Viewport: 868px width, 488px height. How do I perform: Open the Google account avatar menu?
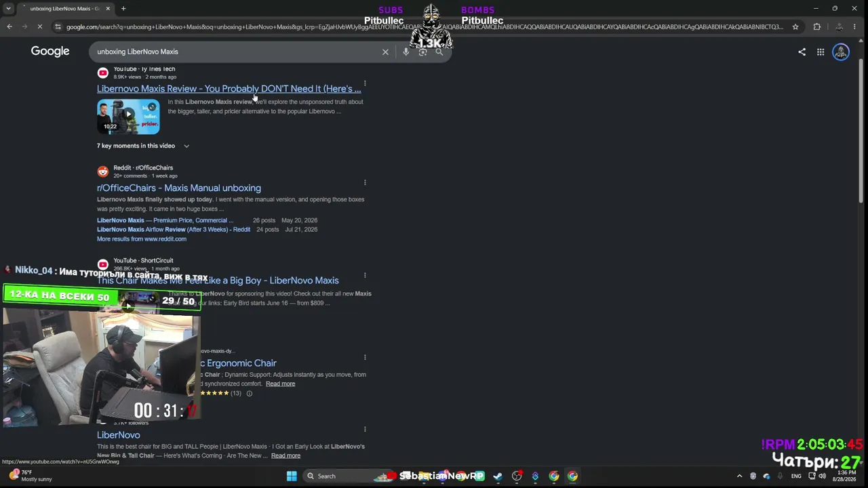(841, 52)
